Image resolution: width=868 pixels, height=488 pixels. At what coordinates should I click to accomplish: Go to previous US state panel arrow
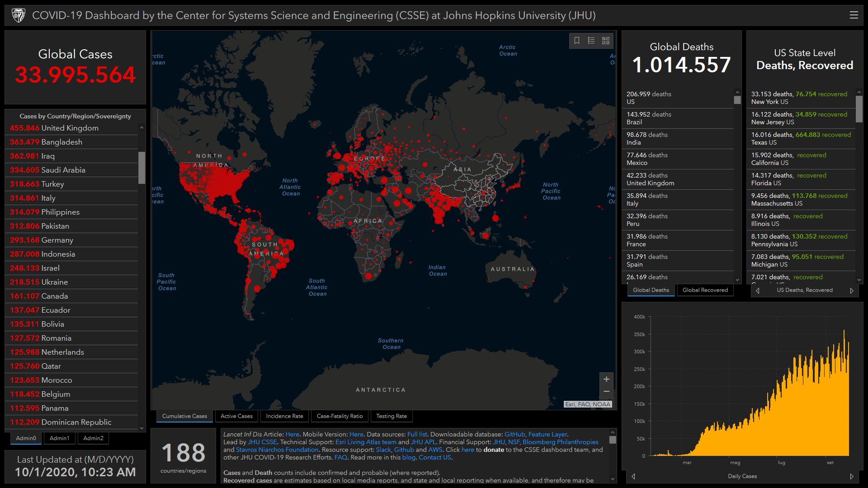click(x=758, y=291)
